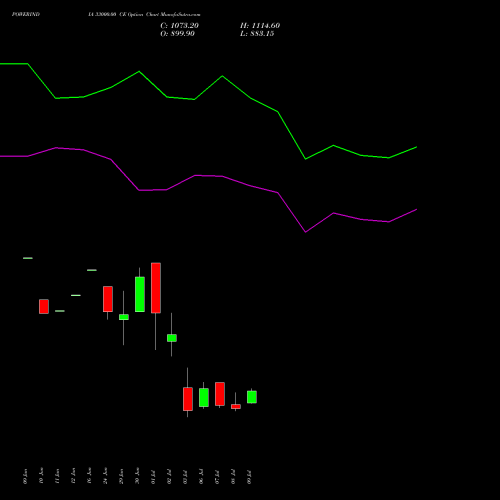The width and height of the screenshot is (500, 500).
Task: Click the CE Options Chart header text
Action: tap(144, 14)
